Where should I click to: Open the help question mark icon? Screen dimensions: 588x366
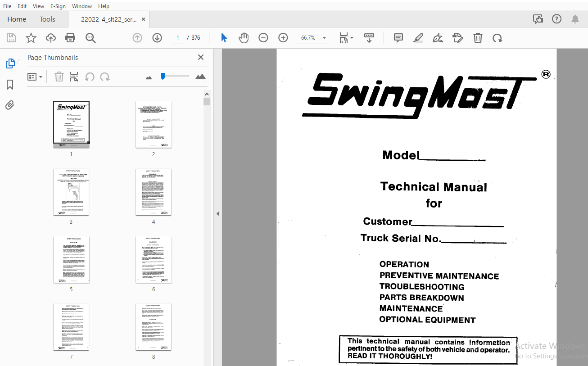tap(557, 19)
